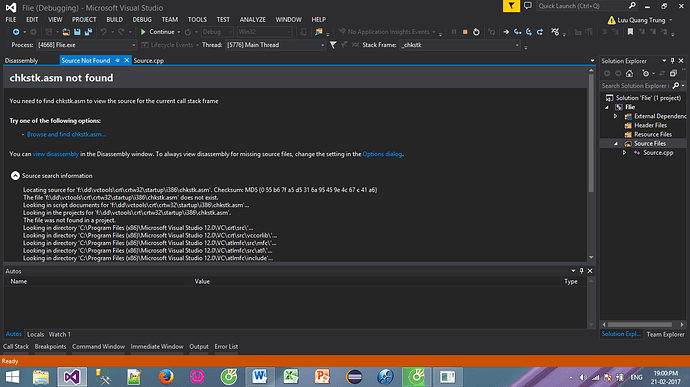Click the Find in Files toolbar icon
690x387 pixels.
click(319, 32)
